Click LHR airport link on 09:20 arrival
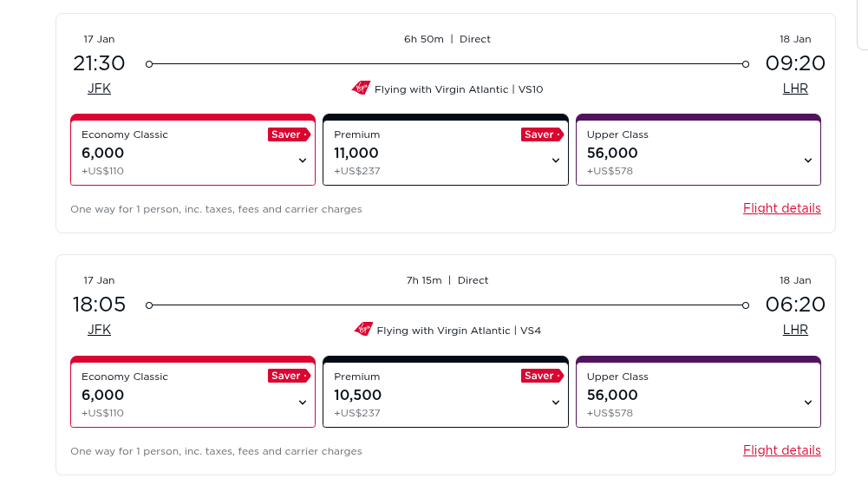Viewport: 868px width, 485px height. point(795,88)
